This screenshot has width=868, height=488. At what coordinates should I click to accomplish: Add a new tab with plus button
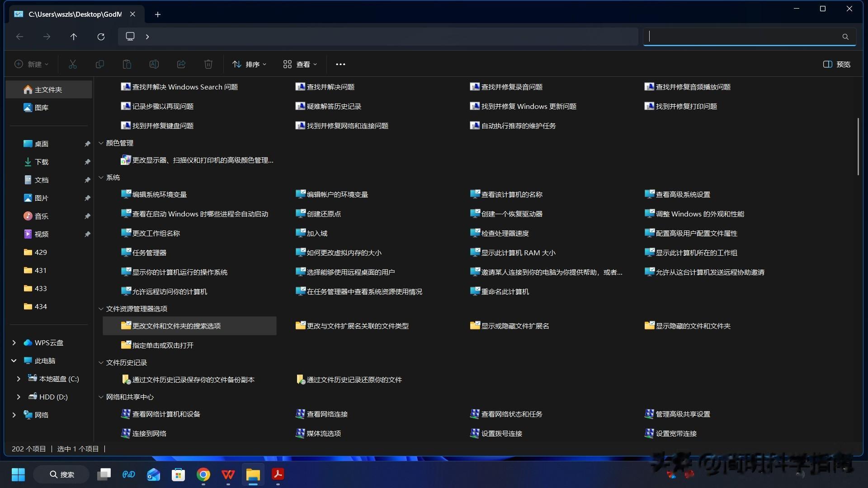(x=157, y=14)
